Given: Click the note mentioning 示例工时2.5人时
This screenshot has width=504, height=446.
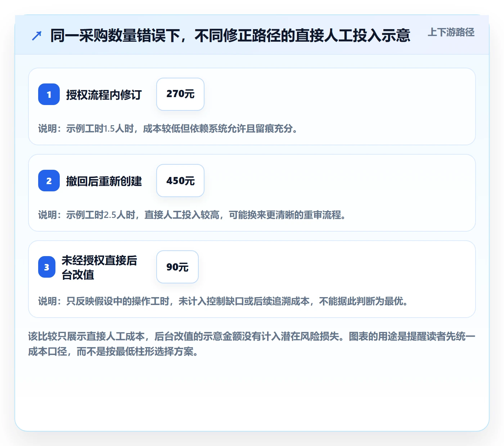Looking at the screenshot, I should 192,215.
